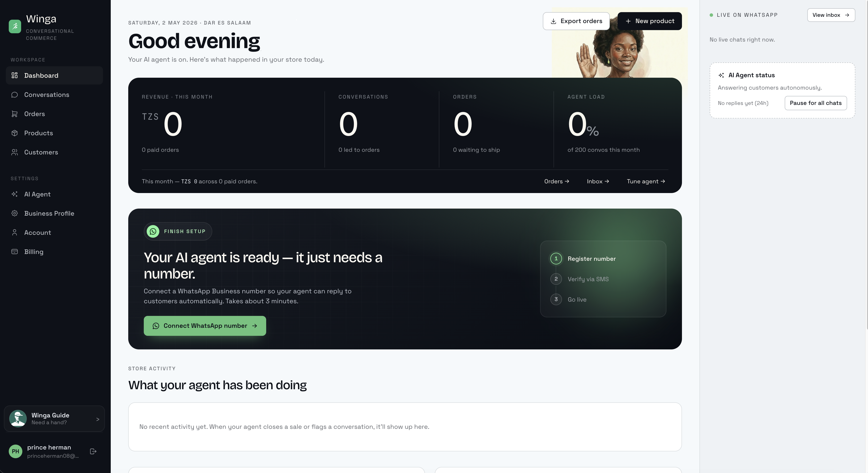Click the "0 led to orders" text

click(x=359, y=150)
